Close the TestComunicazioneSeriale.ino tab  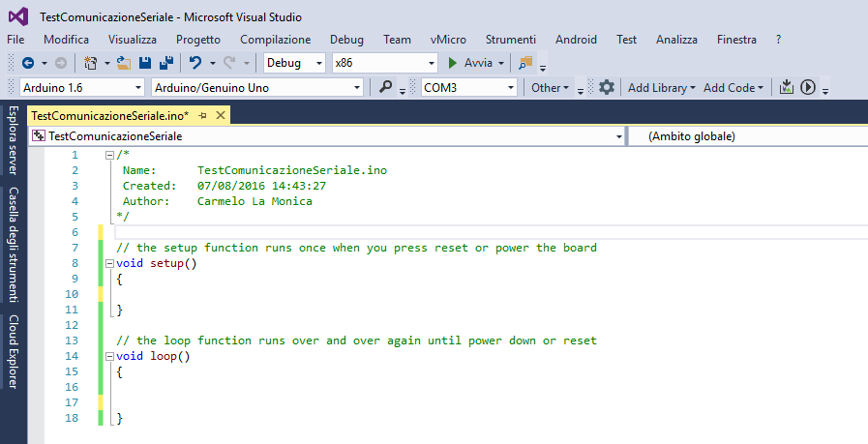221,115
